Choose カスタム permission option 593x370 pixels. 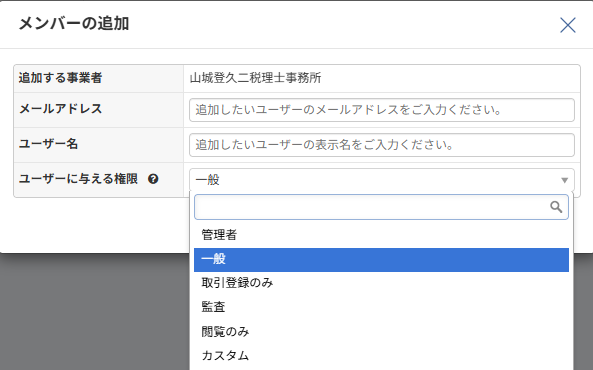tap(381, 355)
